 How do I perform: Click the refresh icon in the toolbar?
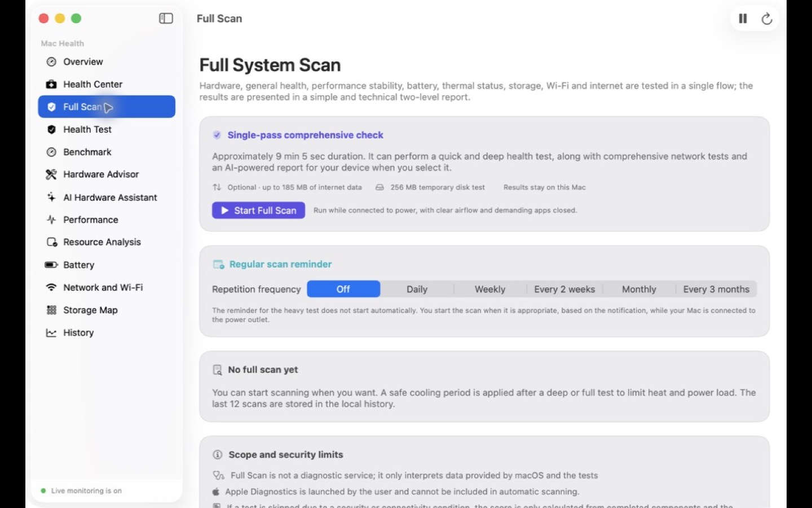click(x=767, y=19)
